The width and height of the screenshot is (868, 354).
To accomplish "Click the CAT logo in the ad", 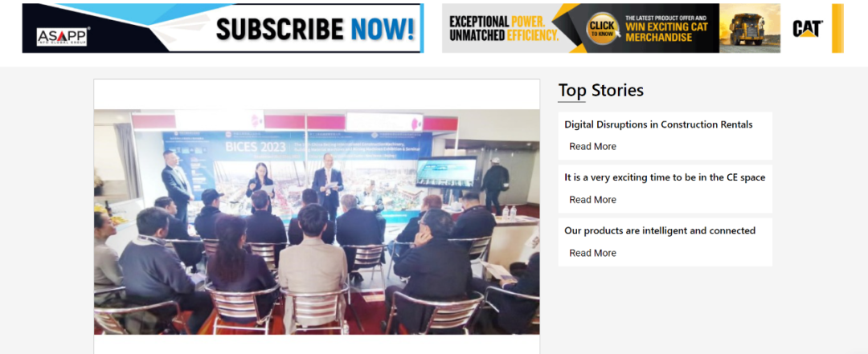I will pyautogui.click(x=807, y=29).
